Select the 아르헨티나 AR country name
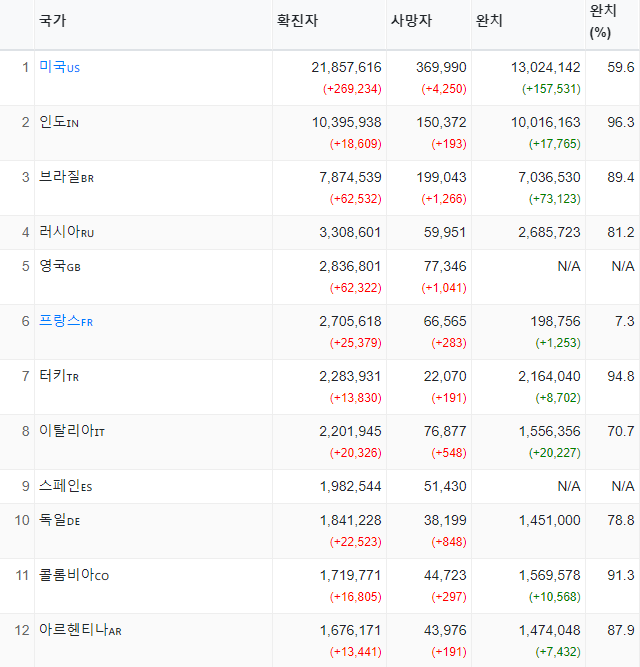Screen dimensions: 640x667 (80, 630)
